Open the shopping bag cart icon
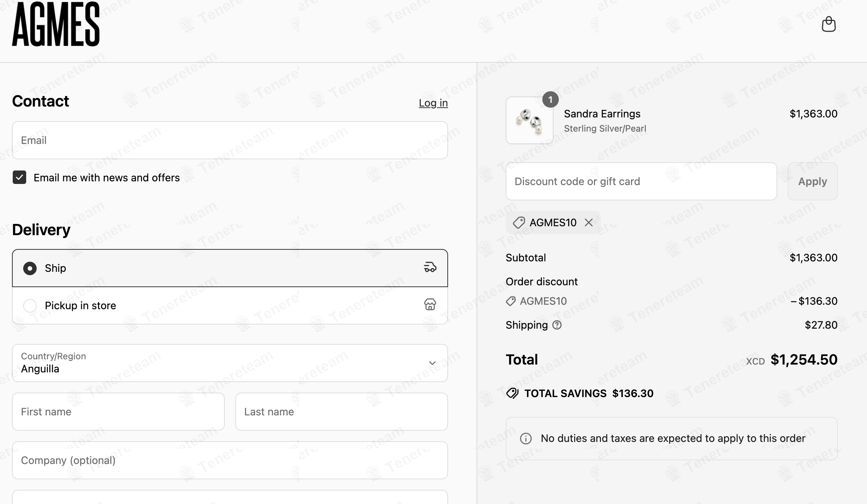The height and width of the screenshot is (504, 867). [x=828, y=24]
